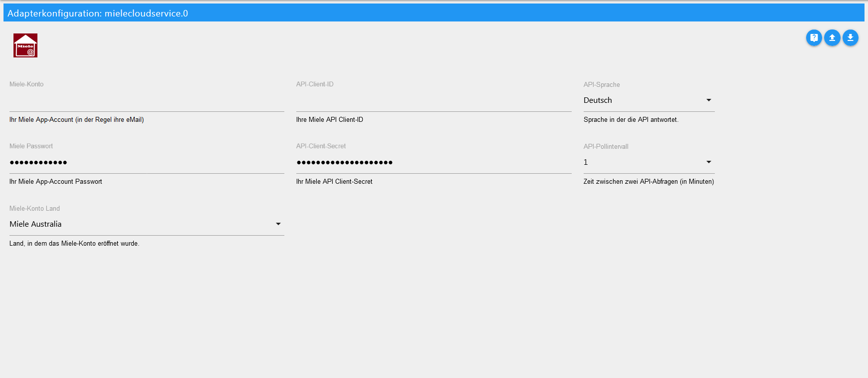Click the hint 'Zeit zwischen zwei API-Abfragen (in Minuten)'
The image size is (868, 378).
pos(649,182)
